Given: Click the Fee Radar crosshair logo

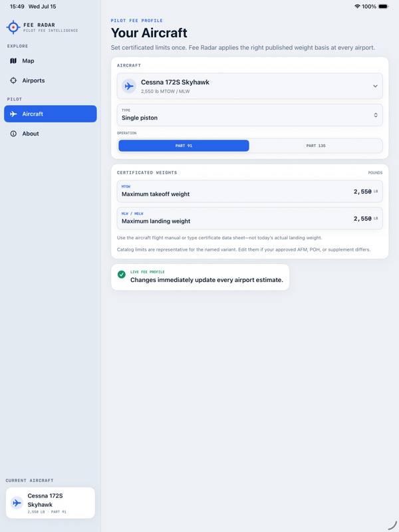Looking at the screenshot, I should (x=13, y=27).
